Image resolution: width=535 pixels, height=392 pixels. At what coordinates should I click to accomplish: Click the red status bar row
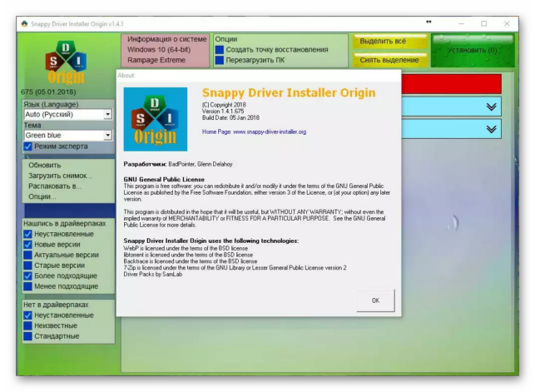tap(452, 83)
